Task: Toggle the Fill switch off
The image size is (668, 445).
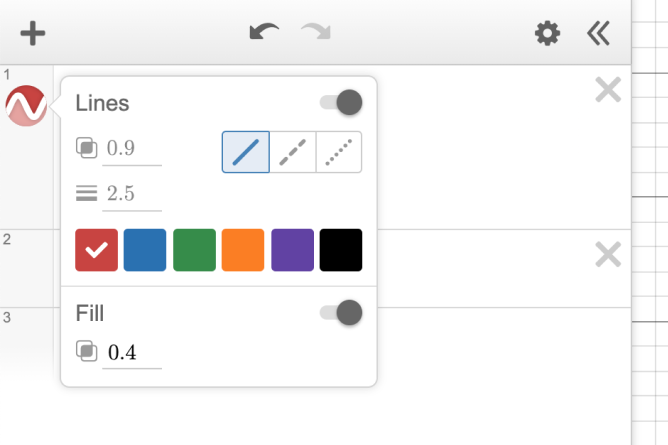Action: (341, 313)
